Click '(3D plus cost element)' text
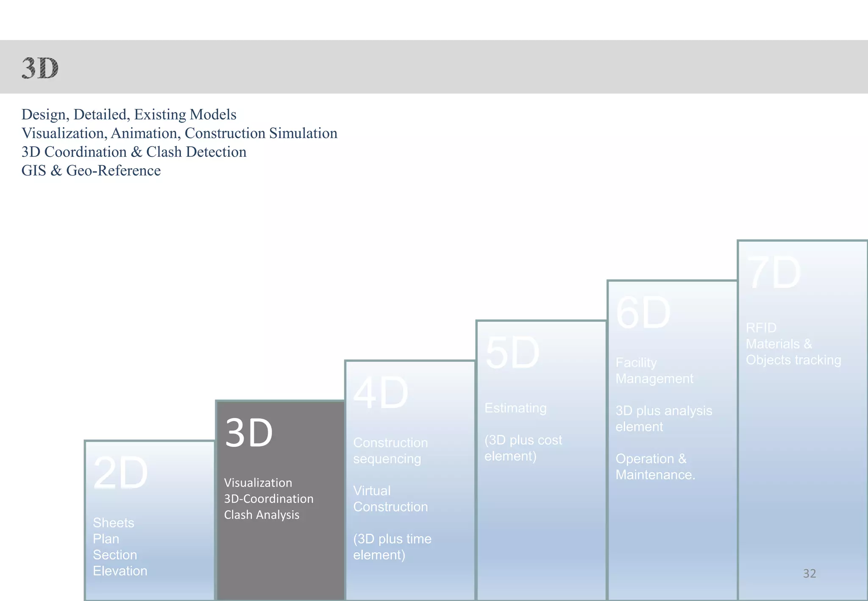This screenshot has width=868, height=601. [523, 448]
